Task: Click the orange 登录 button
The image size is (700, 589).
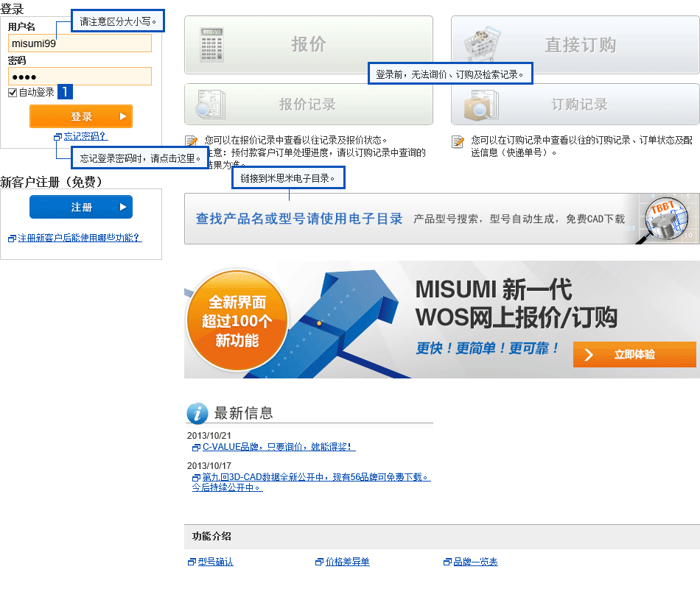Action: [81, 116]
